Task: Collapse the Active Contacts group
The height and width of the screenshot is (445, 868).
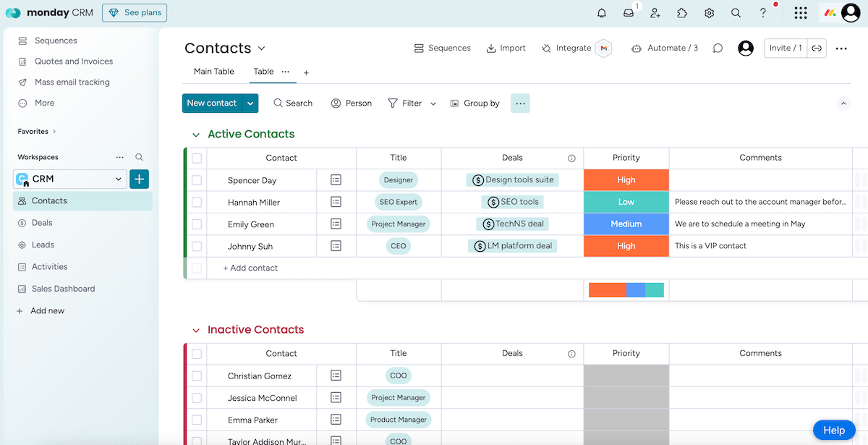Action: point(195,134)
